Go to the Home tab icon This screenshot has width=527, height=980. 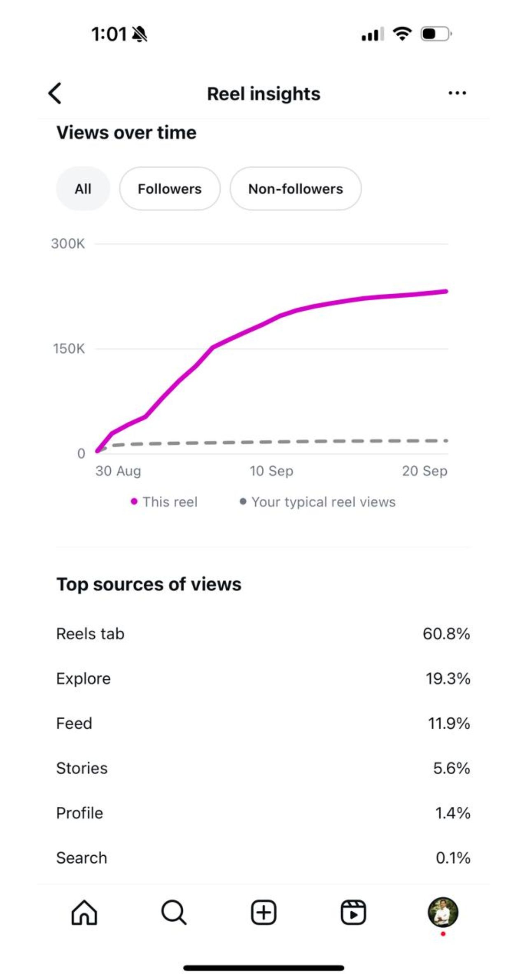84,912
